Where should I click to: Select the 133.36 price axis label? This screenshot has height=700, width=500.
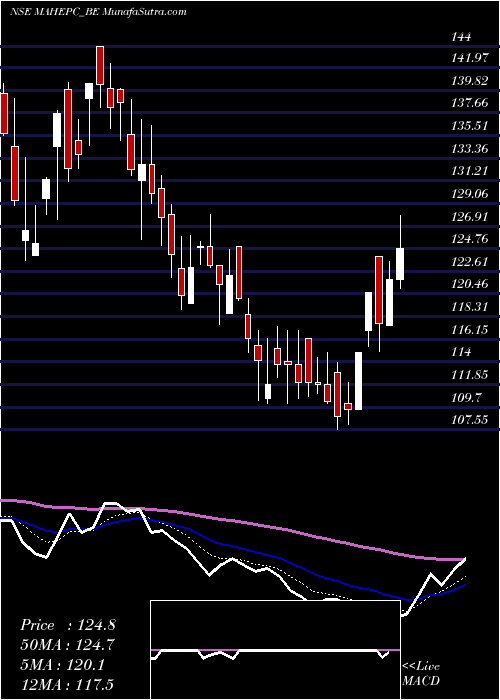click(471, 149)
